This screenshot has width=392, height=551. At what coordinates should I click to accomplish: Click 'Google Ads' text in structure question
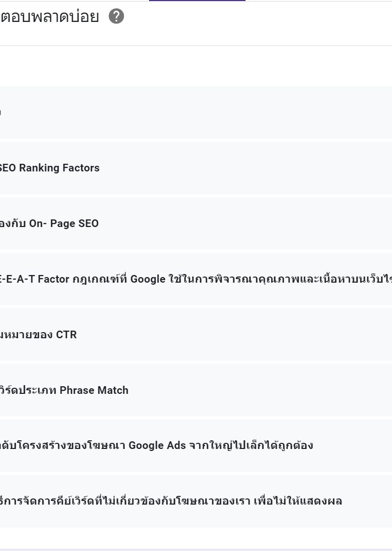click(157, 445)
